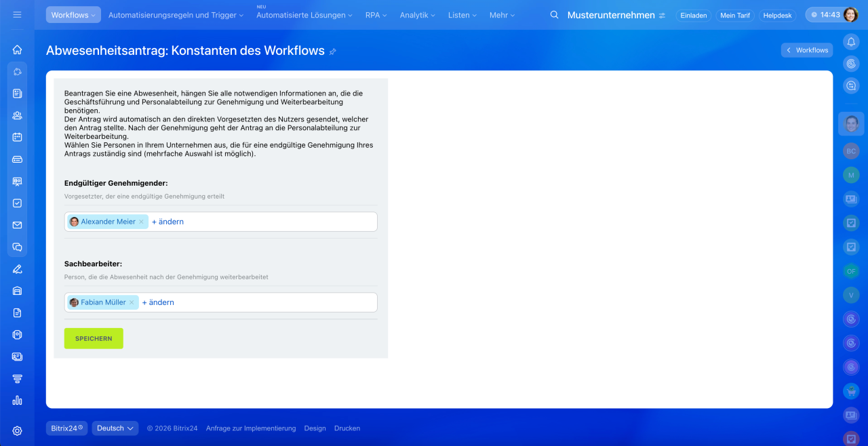
Task: Click inside Endgültiger Genehmigender user field
Action: tap(221, 222)
